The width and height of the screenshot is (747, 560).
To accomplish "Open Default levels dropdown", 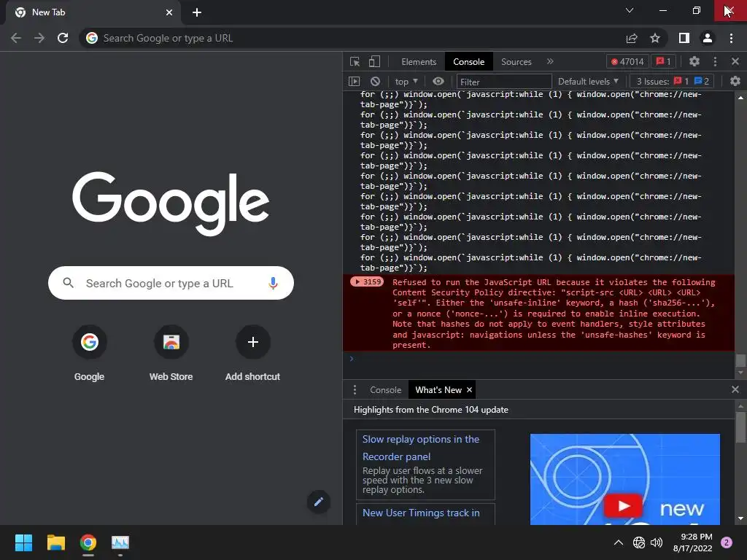I will (588, 82).
